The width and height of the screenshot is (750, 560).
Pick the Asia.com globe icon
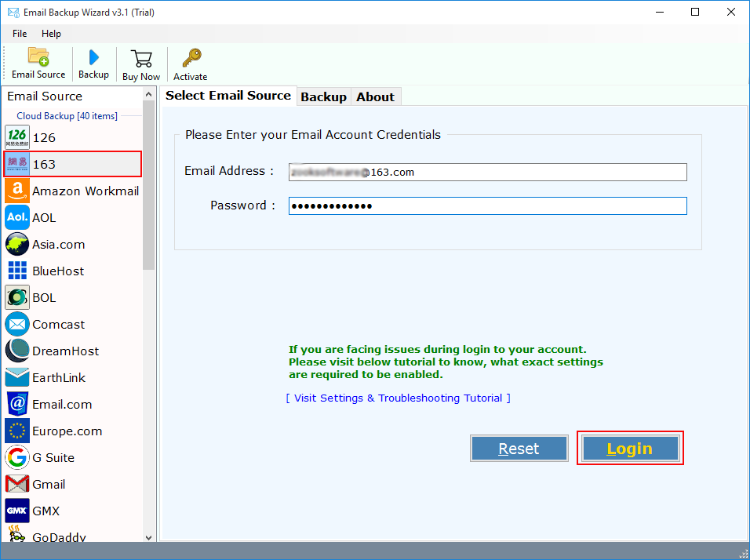pyautogui.click(x=17, y=245)
